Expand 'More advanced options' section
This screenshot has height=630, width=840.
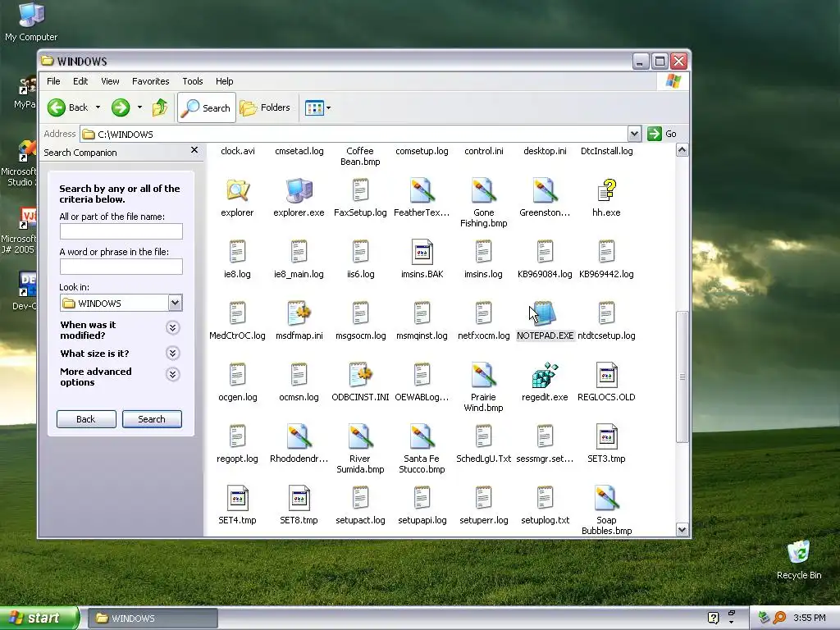172,374
